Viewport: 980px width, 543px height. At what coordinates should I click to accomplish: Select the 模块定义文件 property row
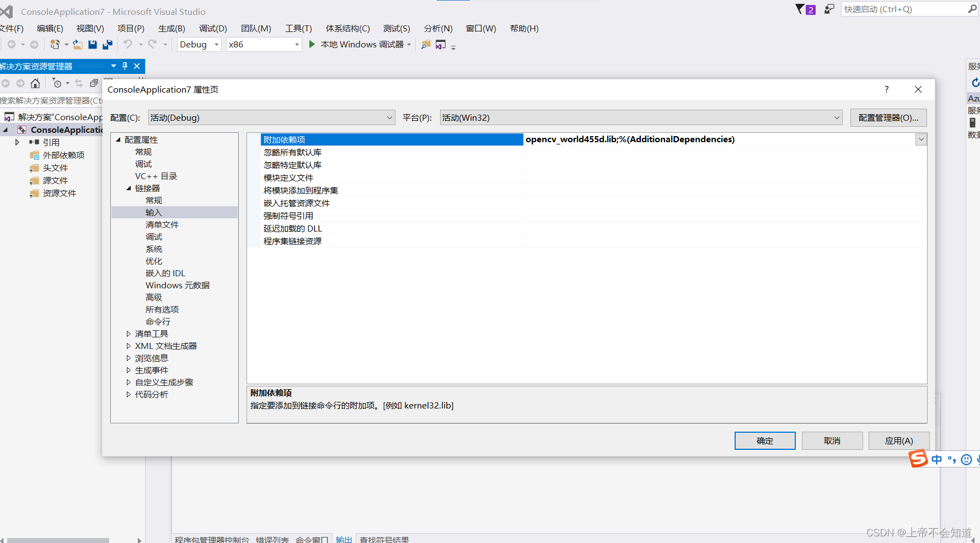[593, 178]
